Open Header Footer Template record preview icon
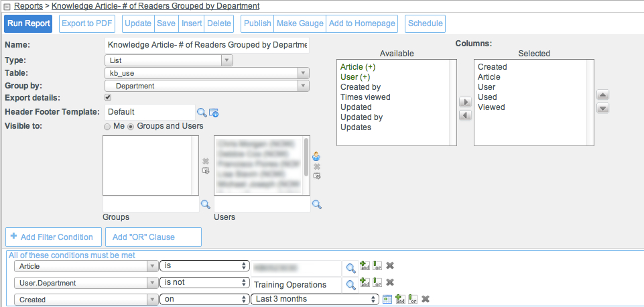Screen dimensions: 644x307 pos(214,112)
